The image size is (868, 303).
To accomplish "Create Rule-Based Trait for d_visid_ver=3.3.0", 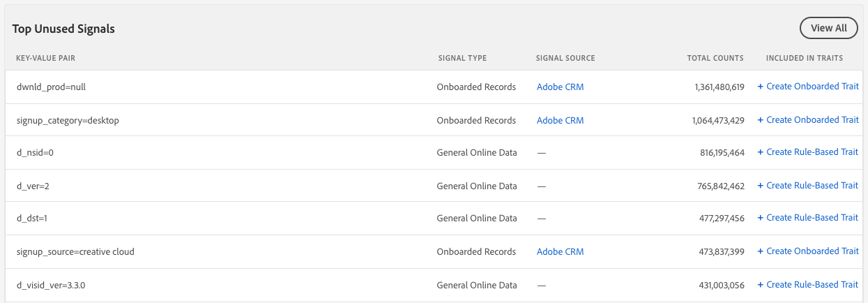I will coord(807,285).
